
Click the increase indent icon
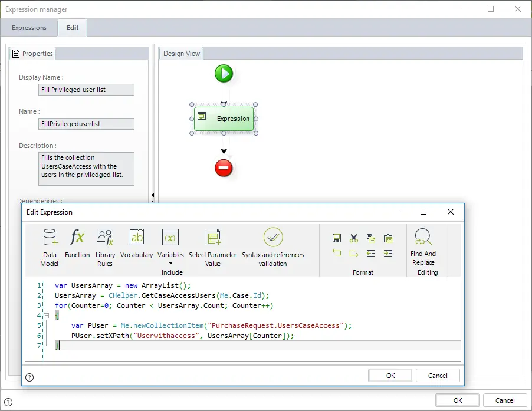(388, 253)
